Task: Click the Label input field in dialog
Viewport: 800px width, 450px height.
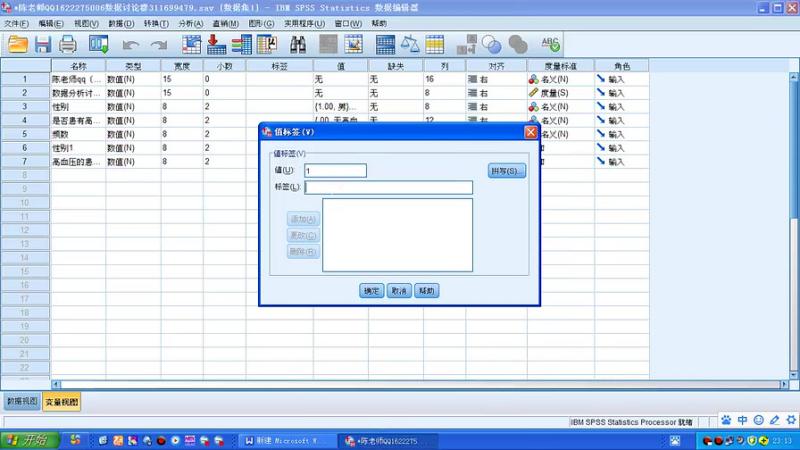Action: click(x=389, y=187)
